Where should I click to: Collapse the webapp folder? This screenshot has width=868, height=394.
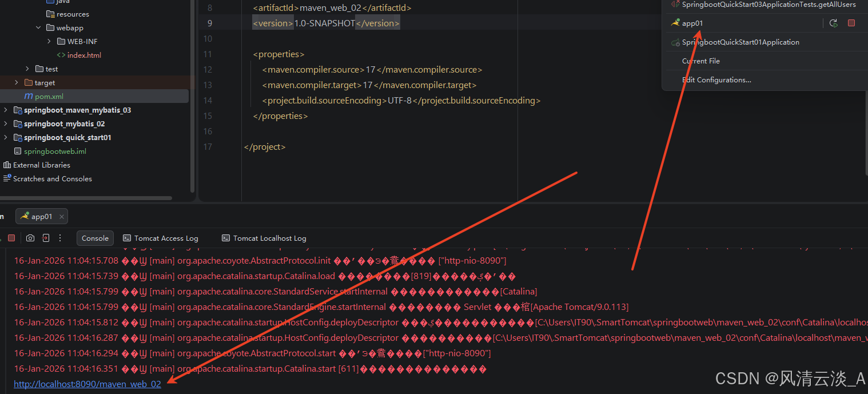coord(38,28)
